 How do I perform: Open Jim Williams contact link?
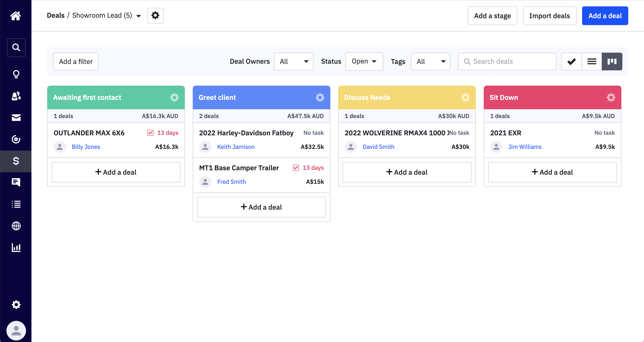pos(525,147)
